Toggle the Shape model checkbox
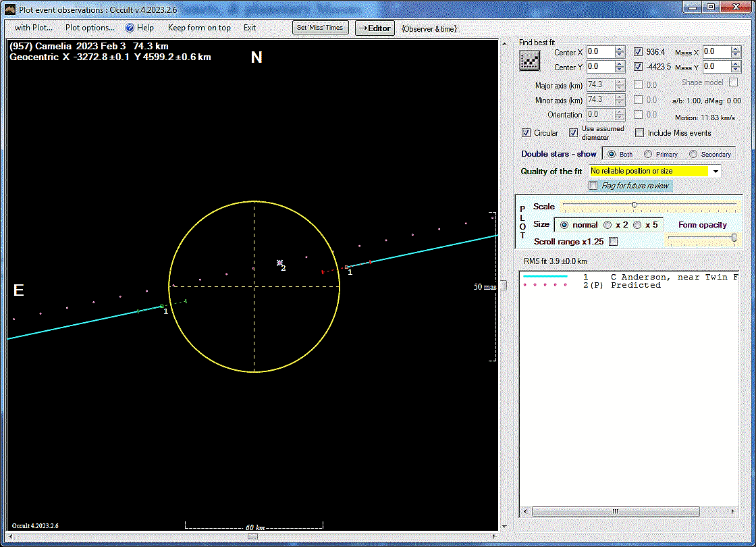756x547 pixels. pyautogui.click(x=733, y=82)
